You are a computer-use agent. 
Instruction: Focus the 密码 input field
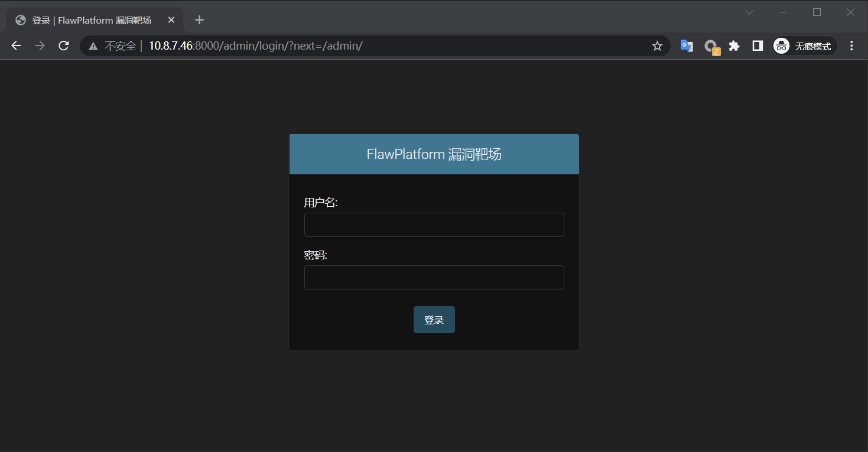pos(434,278)
